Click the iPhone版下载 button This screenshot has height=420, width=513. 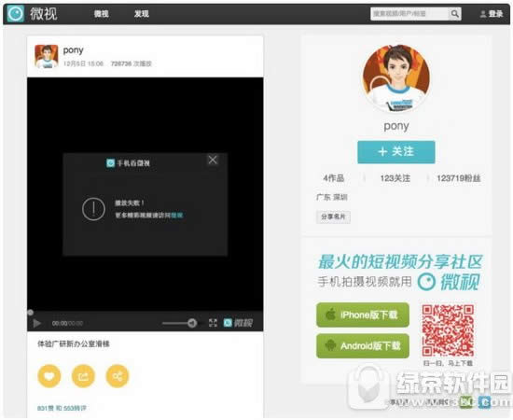(363, 315)
